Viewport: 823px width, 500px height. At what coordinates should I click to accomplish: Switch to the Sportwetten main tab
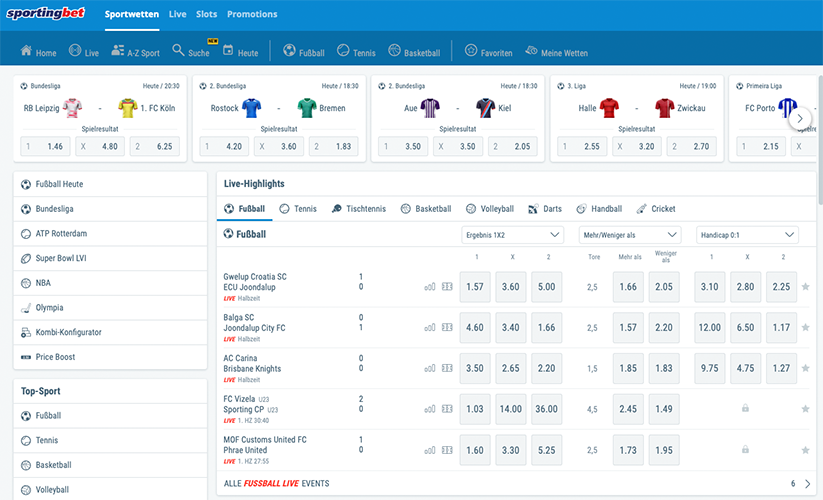(132, 14)
